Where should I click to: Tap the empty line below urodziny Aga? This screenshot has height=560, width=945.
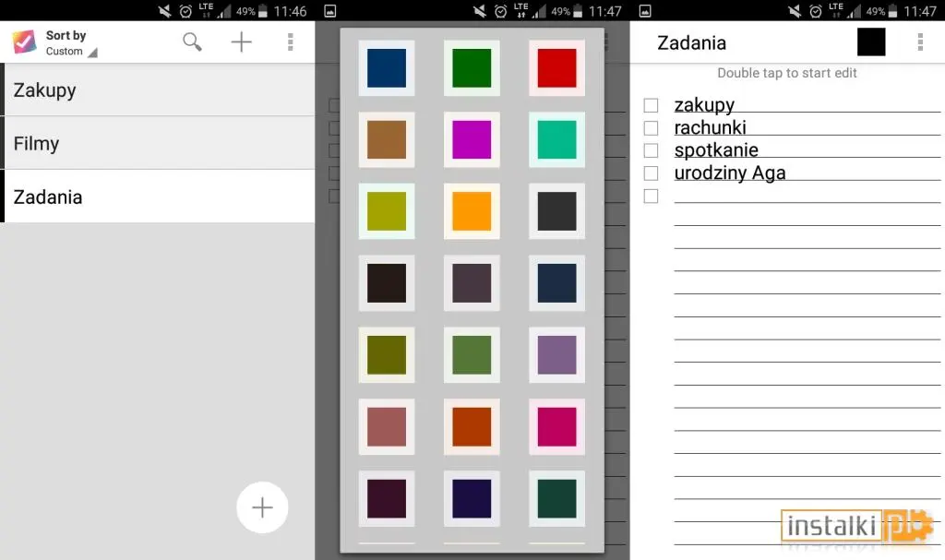[807, 195]
